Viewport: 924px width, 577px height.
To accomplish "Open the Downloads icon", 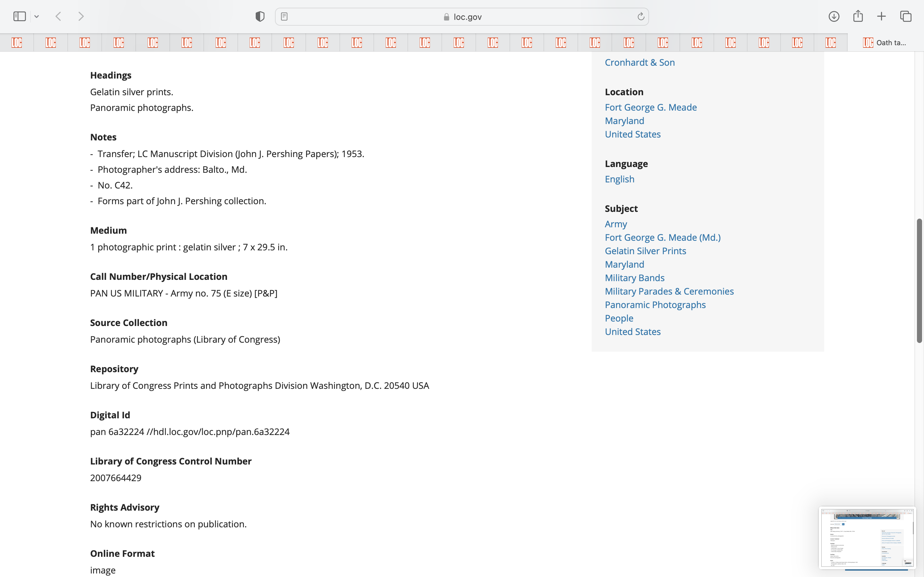I will click(834, 16).
